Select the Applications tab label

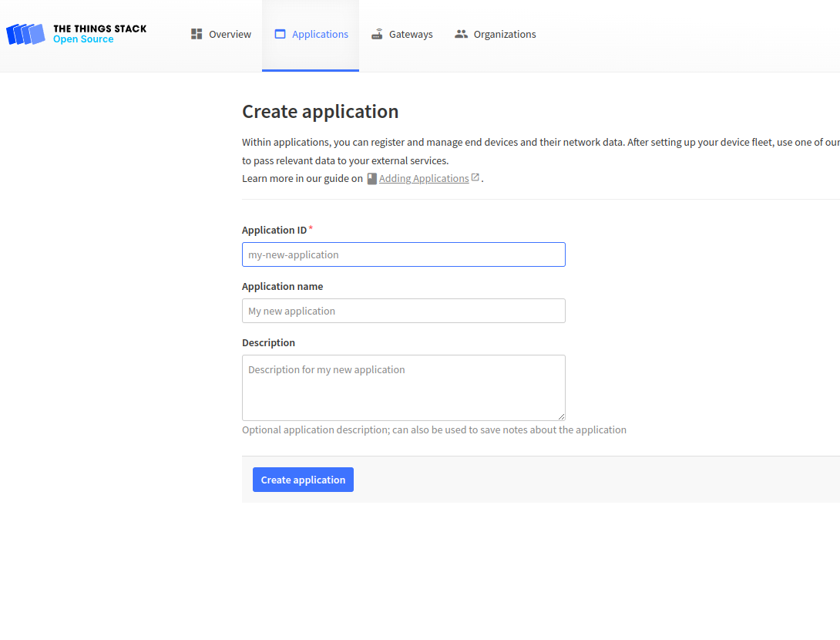pos(320,34)
